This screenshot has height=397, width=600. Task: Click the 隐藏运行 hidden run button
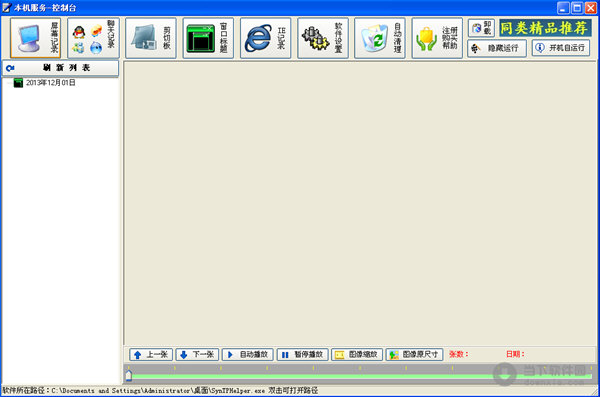497,48
